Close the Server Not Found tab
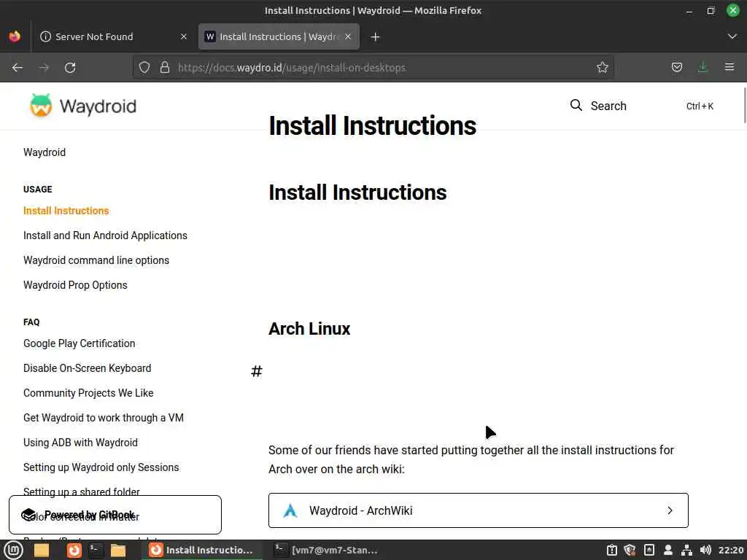The height and width of the screenshot is (560, 747). 184,36
